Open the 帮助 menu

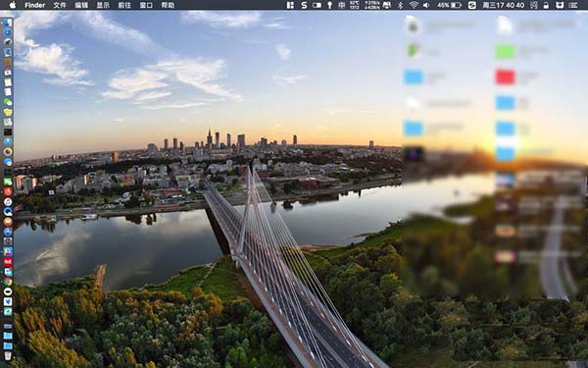[x=168, y=5]
